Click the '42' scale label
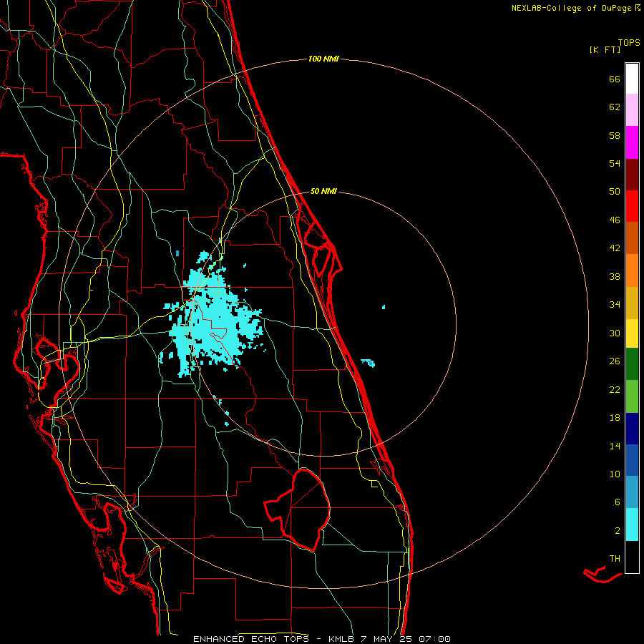The image size is (644, 644). [615, 248]
